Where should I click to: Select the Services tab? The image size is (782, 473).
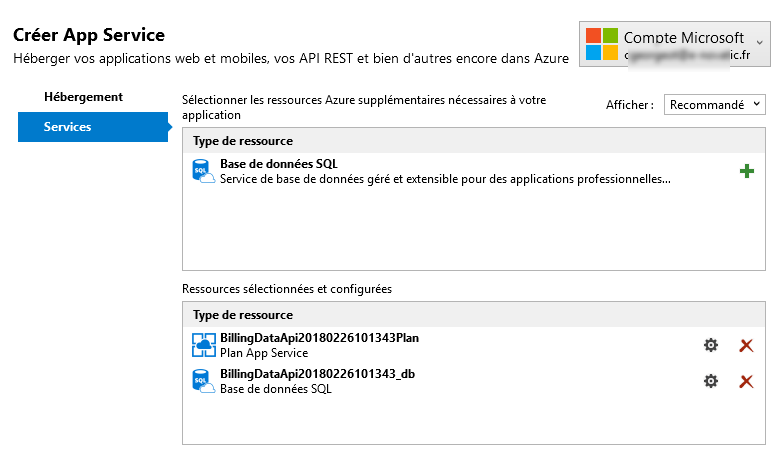coord(93,127)
